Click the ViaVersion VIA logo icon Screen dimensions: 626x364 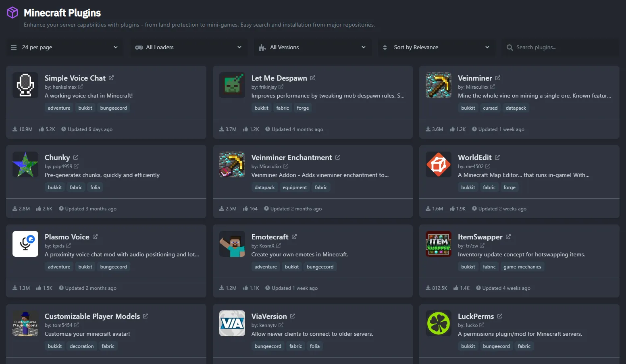232,323
